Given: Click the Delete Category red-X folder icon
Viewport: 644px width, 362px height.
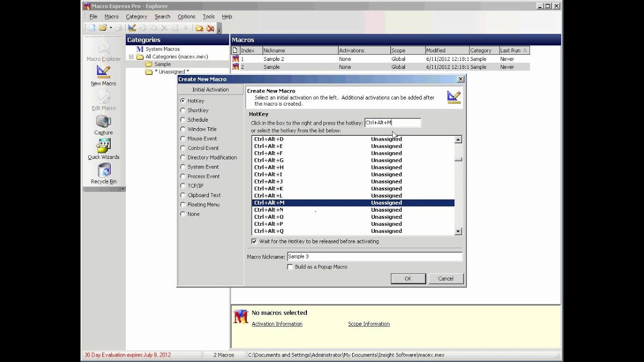Looking at the screenshot, I should coord(210,28).
